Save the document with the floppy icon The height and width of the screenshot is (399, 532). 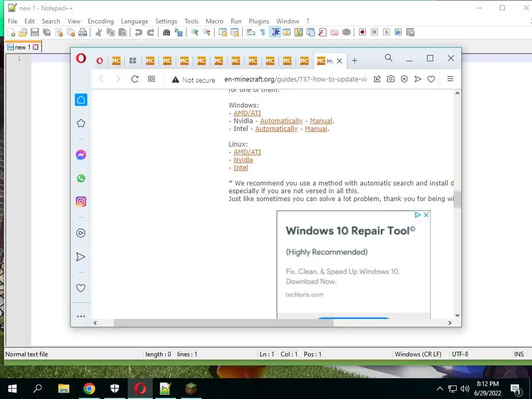(35, 32)
